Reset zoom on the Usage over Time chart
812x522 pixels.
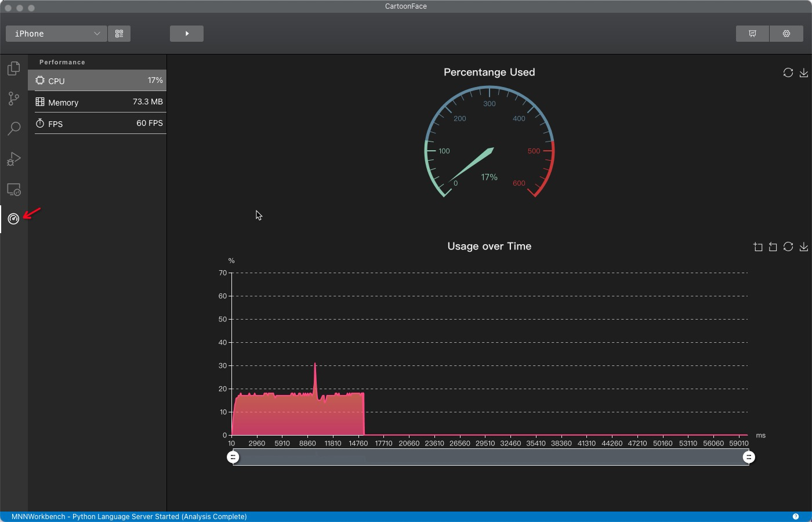(773, 246)
